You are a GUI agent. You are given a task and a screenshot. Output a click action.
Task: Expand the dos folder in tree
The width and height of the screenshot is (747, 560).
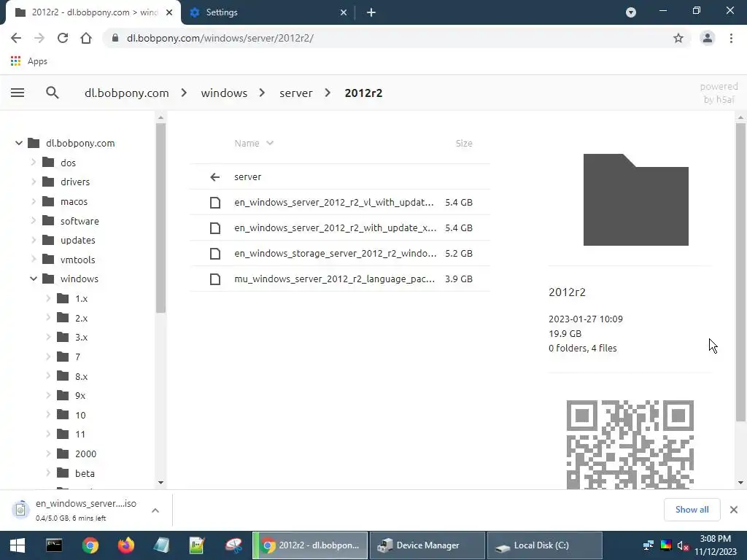[x=34, y=163]
